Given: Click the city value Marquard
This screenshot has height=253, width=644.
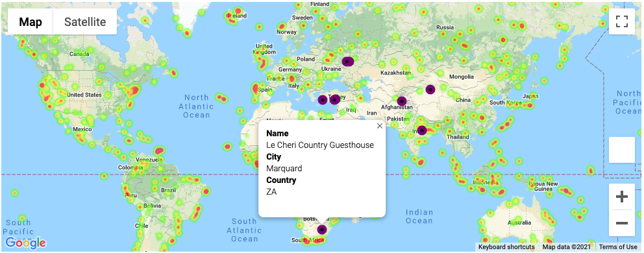Looking at the screenshot, I should (284, 169).
